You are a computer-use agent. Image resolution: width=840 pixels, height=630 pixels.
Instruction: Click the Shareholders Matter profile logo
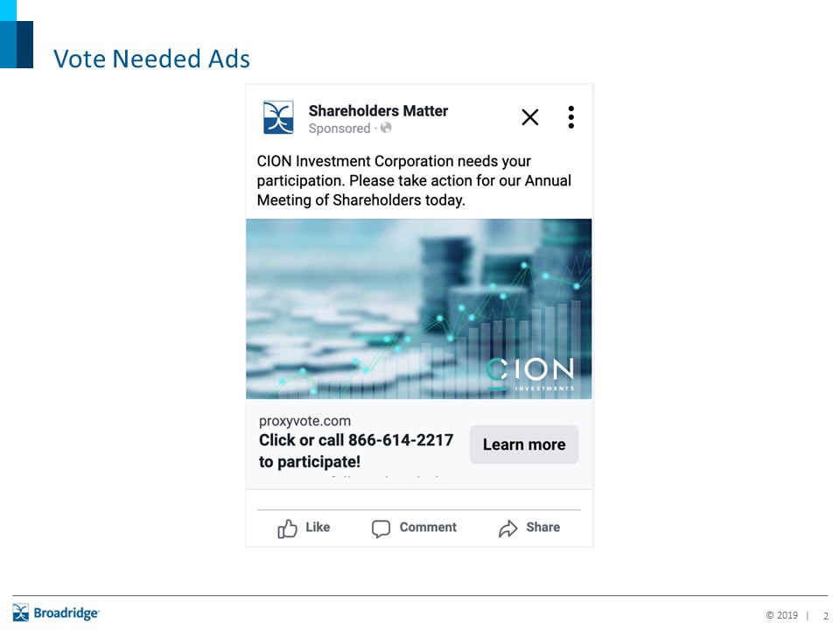click(x=278, y=117)
